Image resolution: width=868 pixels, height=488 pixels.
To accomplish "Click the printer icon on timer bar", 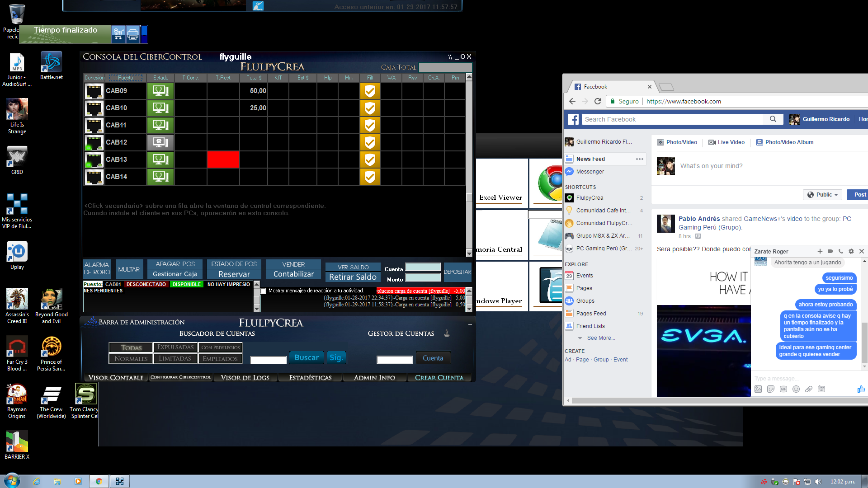I will pyautogui.click(x=133, y=34).
